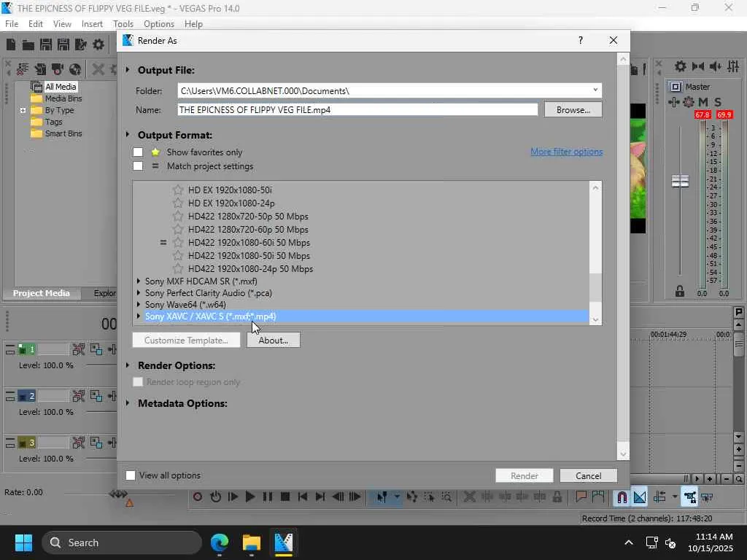747x560 pixels.
Task: Click Remove unused media icon in Project Media
Action: pyautogui.click(x=23, y=69)
